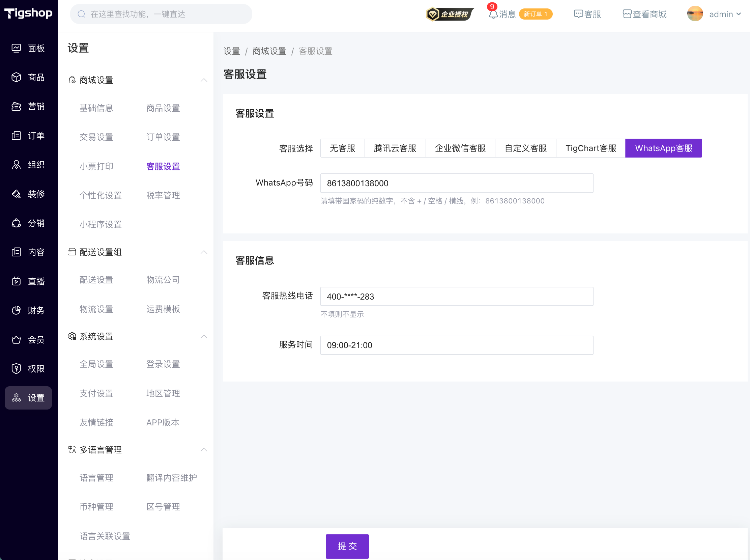Open 基础信息 menu item
The height and width of the screenshot is (560, 750).
[x=96, y=108]
